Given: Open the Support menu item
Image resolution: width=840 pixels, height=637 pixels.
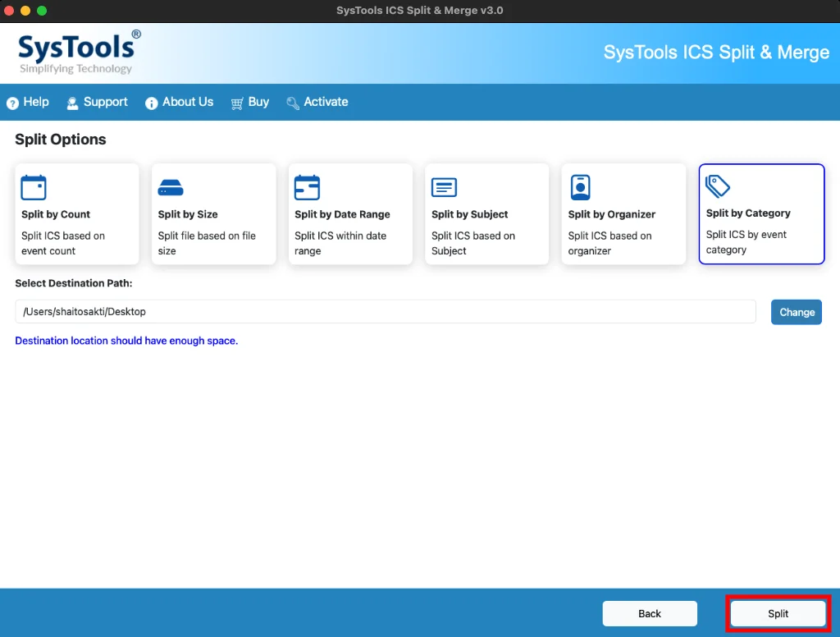Looking at the screenshot, I should coord(97,102).
